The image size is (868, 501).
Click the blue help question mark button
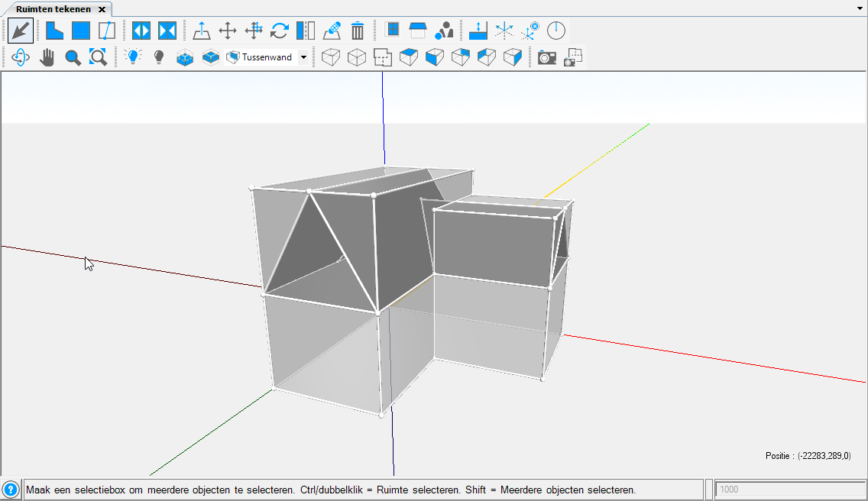pyautogui.click(x=11, y=490)
